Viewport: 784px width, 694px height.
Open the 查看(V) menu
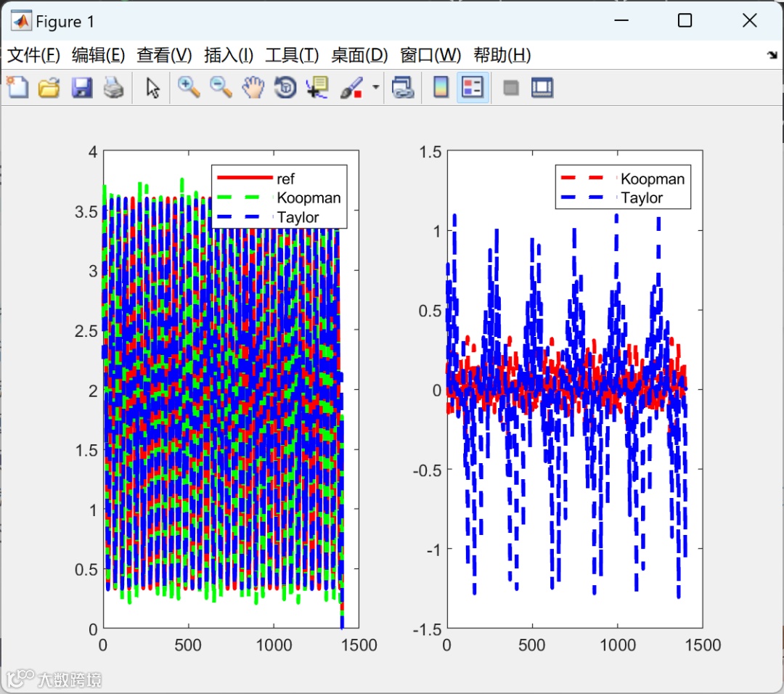point(164,55)
